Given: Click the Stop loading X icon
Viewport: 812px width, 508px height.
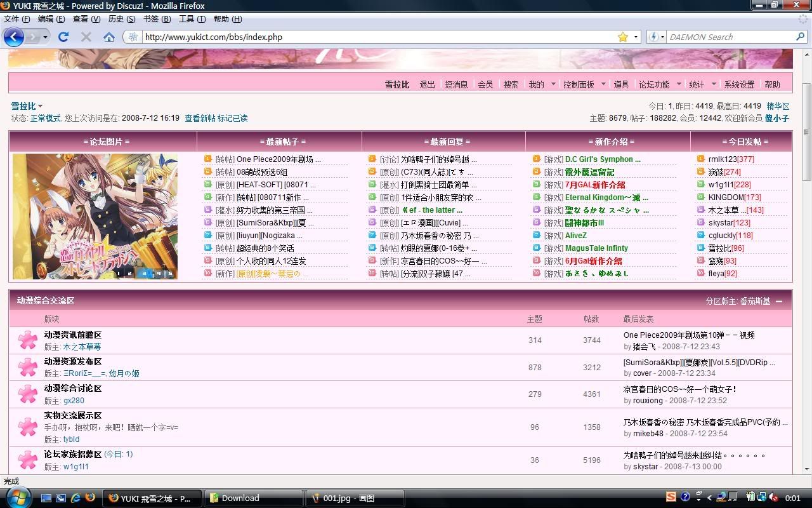Looking at the screenshot, I should [x=86, y=37].
